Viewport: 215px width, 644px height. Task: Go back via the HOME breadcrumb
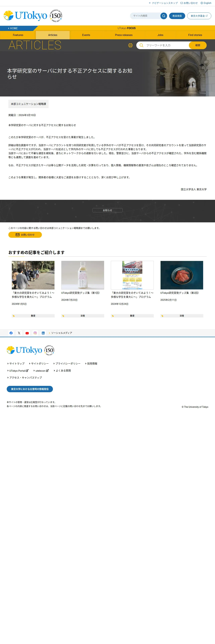[13, 28]
